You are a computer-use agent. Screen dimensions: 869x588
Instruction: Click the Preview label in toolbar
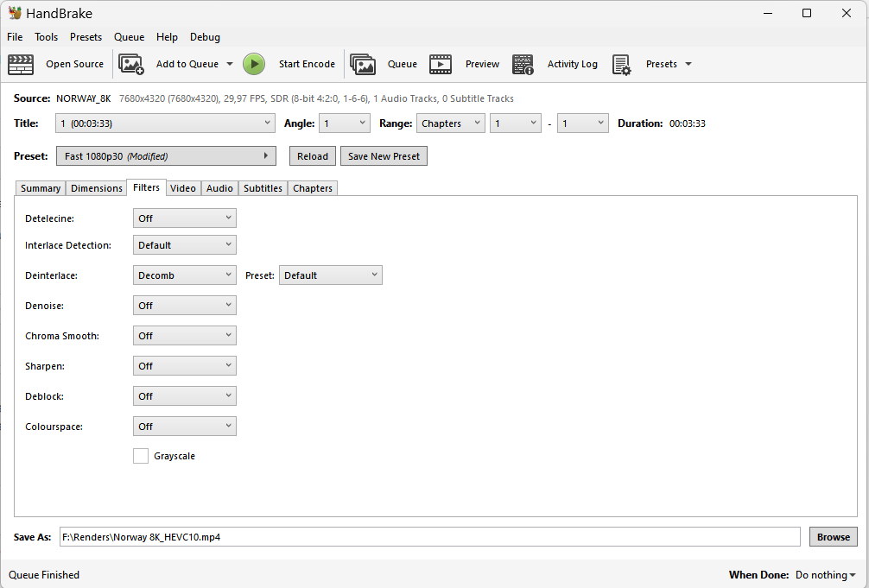tap(482, 64)
